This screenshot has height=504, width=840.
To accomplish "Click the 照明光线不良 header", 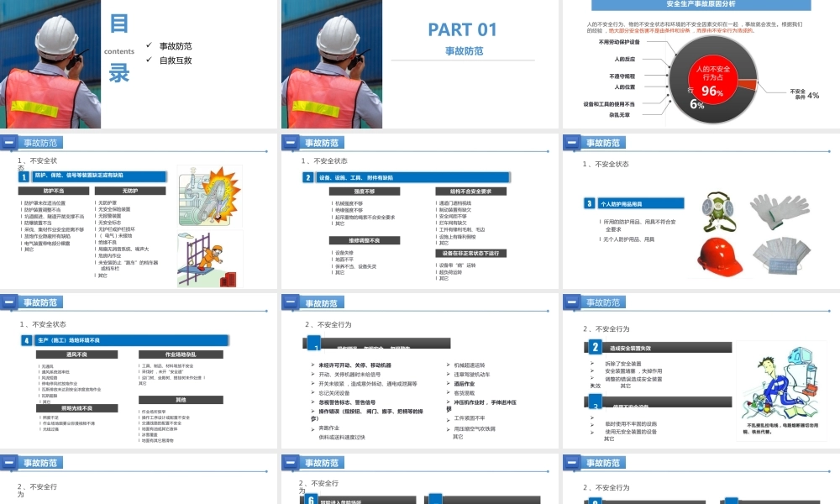I will [x=76, y=408].
